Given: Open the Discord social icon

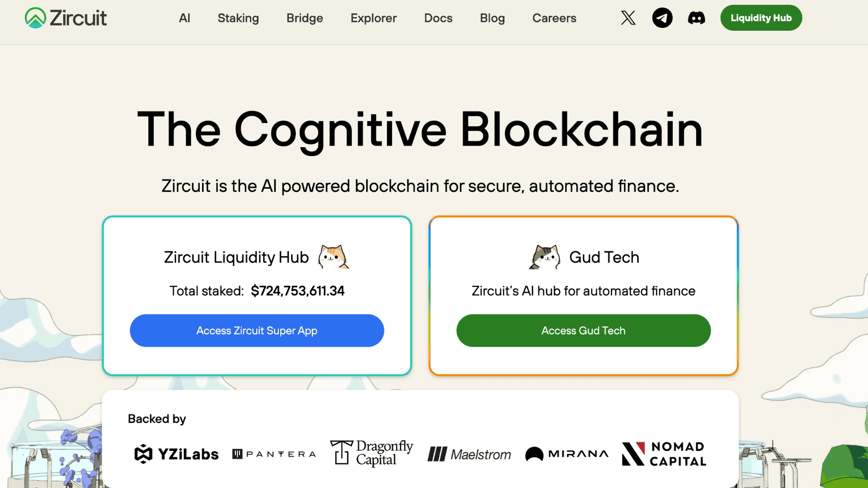Looking at the screenshot, I should click(x=696, y=18).
